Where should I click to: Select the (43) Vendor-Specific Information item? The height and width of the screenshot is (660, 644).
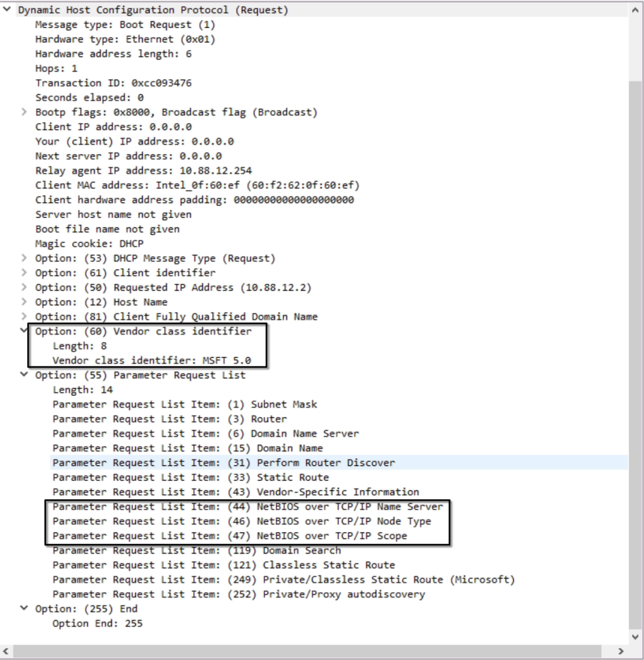236,492
